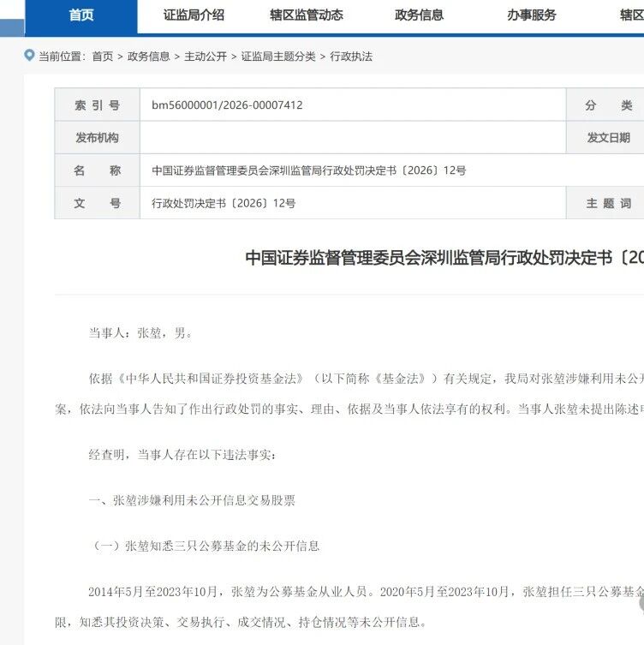Click subheading （一）张堃知悉三只公募基金的未公开信息
The image size is (644, 645).
[x=205, y=546]
